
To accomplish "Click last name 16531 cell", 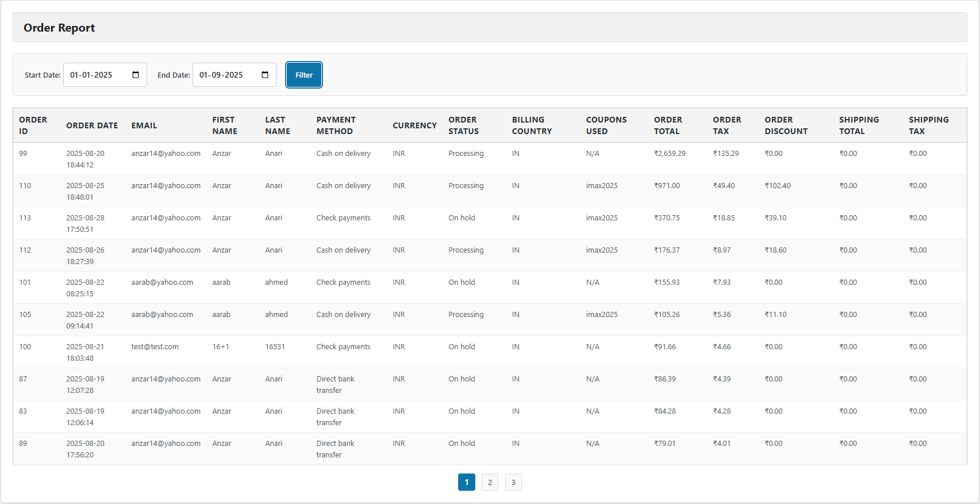I will [x=275, y=347].
